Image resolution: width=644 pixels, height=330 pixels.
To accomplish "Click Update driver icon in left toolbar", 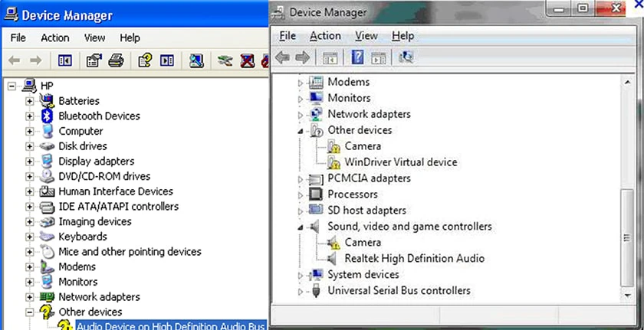I will point(225,60).
